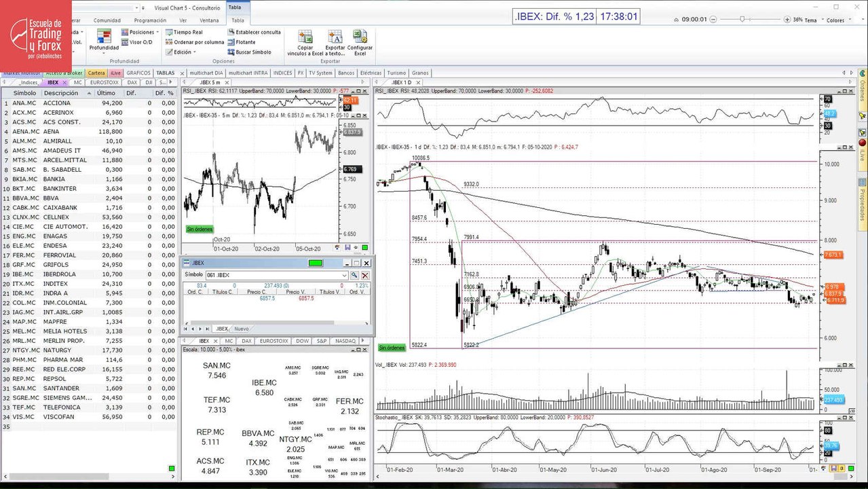Viewport: 868px width, 489px height.
Task: Select the TV System workspace tab
Action: (x=321, y=73)
